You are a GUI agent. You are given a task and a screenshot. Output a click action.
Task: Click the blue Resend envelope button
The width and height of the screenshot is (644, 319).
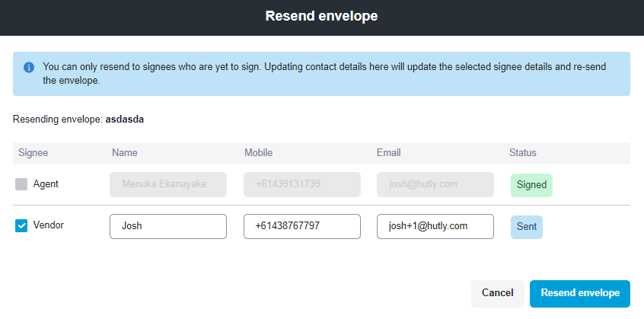tap(580, 293)
